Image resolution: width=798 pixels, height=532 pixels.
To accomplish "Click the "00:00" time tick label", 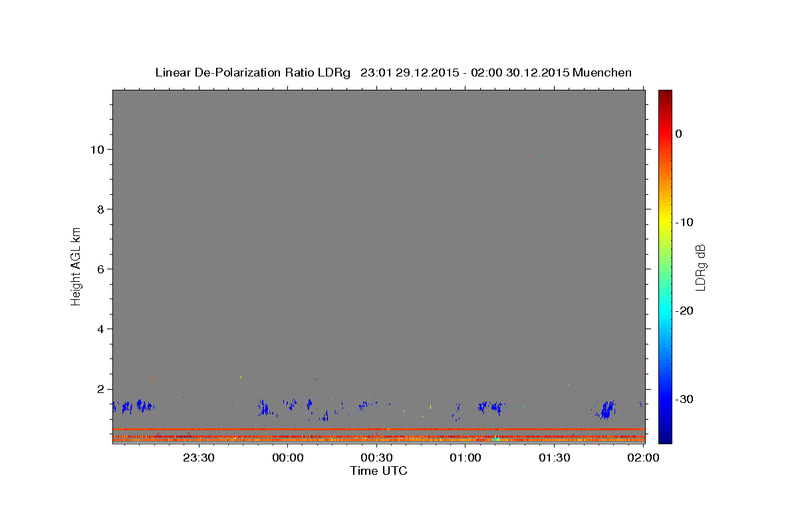I will click(288, 458).
